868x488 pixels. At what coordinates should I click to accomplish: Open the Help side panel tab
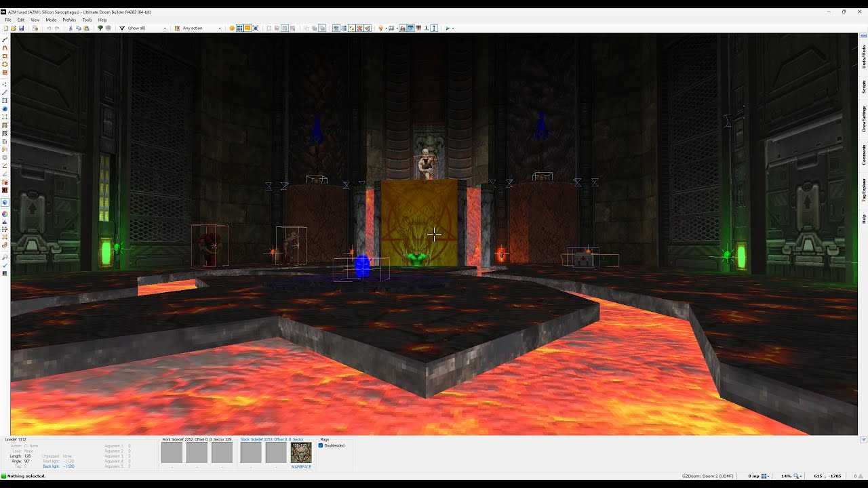click(x=864, y=219)
